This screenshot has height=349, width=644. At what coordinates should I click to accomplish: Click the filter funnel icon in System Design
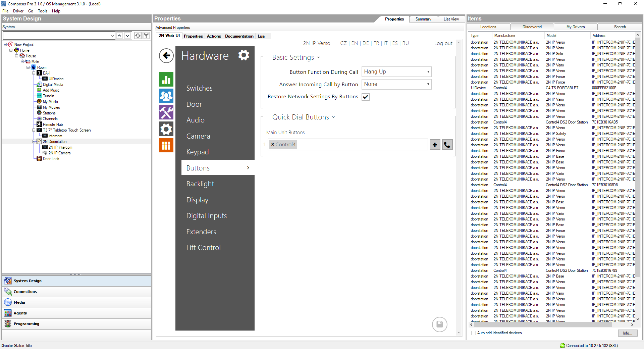coord(146,36)
